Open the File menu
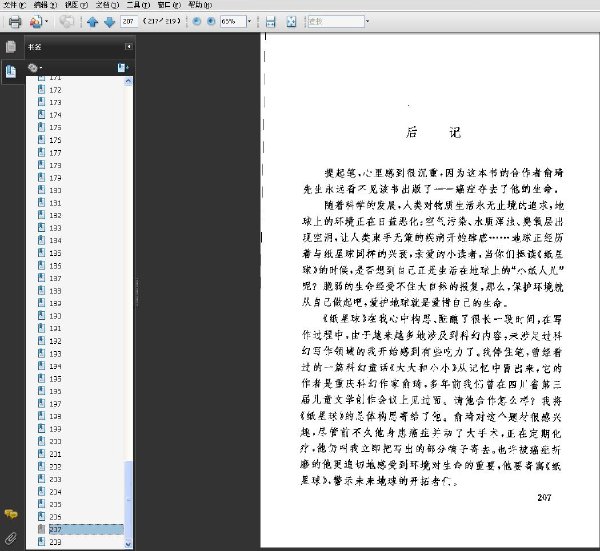Viewport: 600px width, 551px height. click(15, 5)
